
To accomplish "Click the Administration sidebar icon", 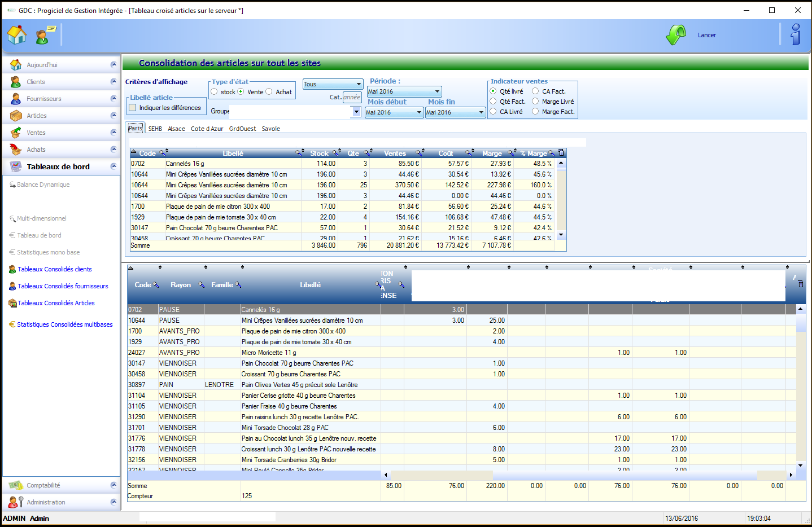I will [16, 502].
